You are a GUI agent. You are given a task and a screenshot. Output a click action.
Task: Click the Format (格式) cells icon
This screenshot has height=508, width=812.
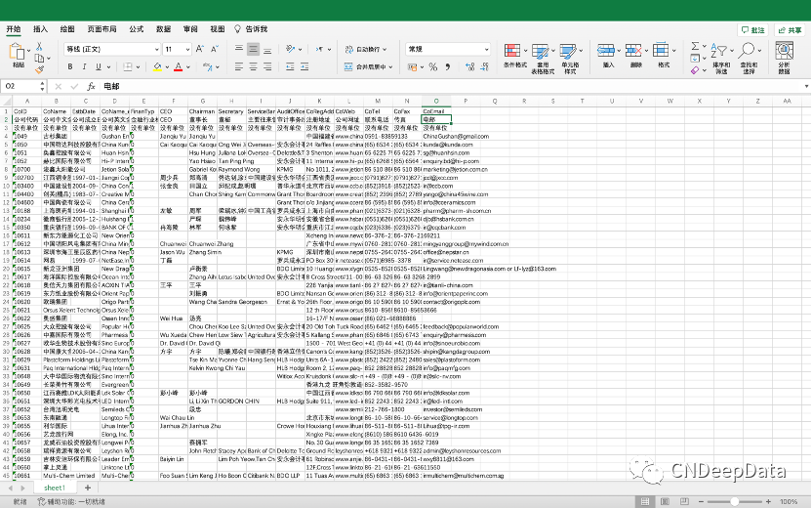[661, 50]
